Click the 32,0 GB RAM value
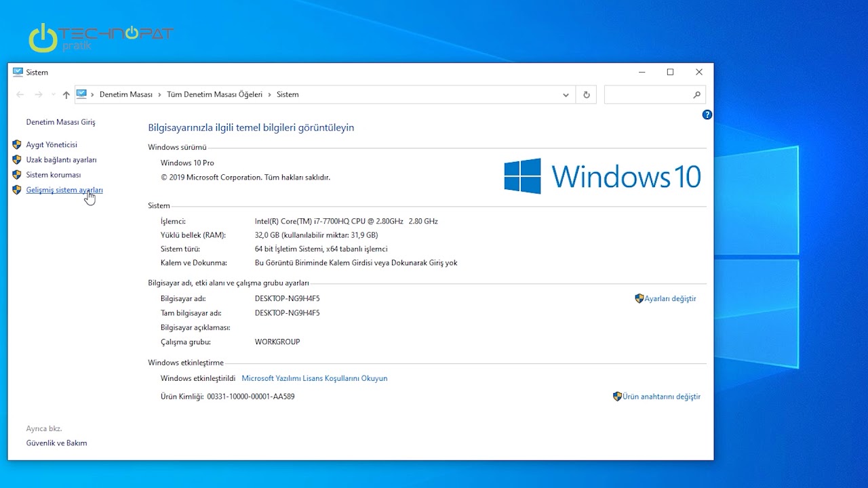The image size is (868, 488). click(x=317, y=235)
